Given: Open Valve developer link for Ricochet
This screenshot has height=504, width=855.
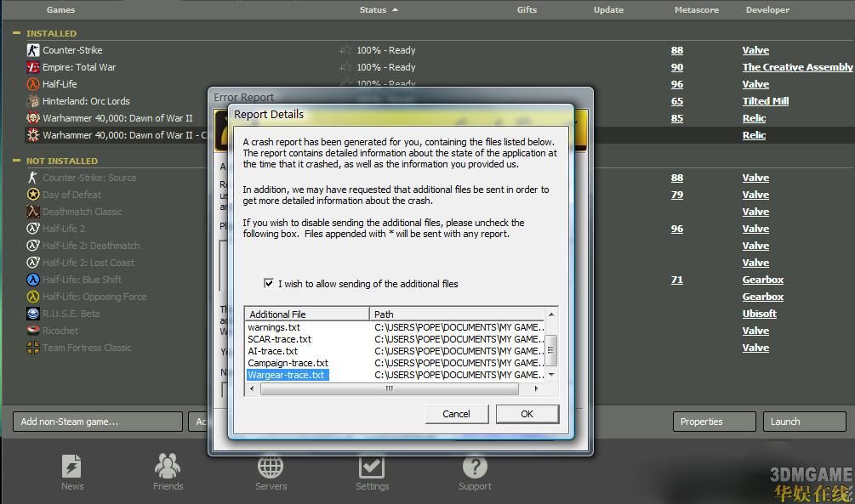Looking at the screenshot, I should (755, 330).
